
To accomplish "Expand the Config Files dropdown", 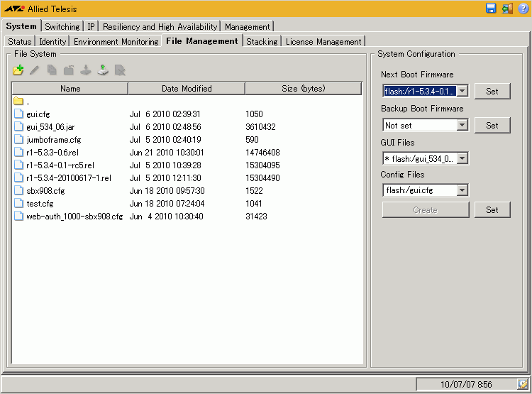I will (x=462, y=190).
